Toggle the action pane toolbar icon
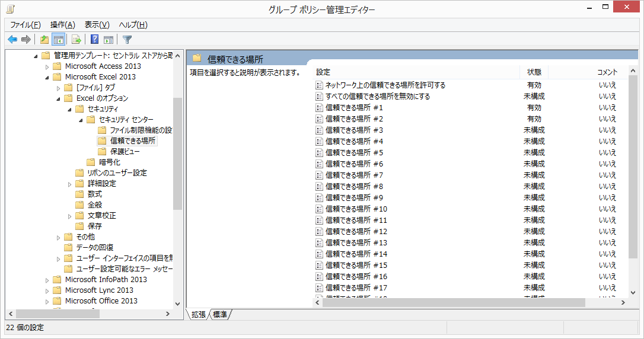This screenshot has height=339, width=644. 109,39
